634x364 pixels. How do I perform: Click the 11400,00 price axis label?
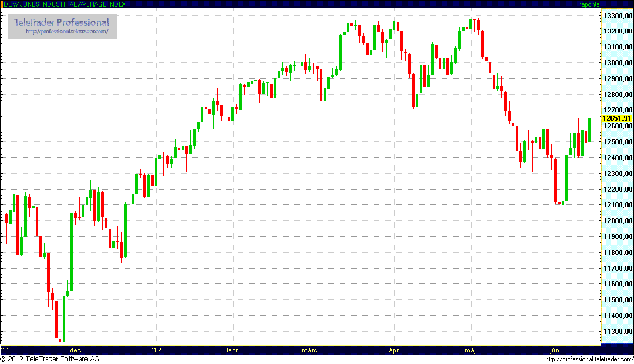[618, 316]
